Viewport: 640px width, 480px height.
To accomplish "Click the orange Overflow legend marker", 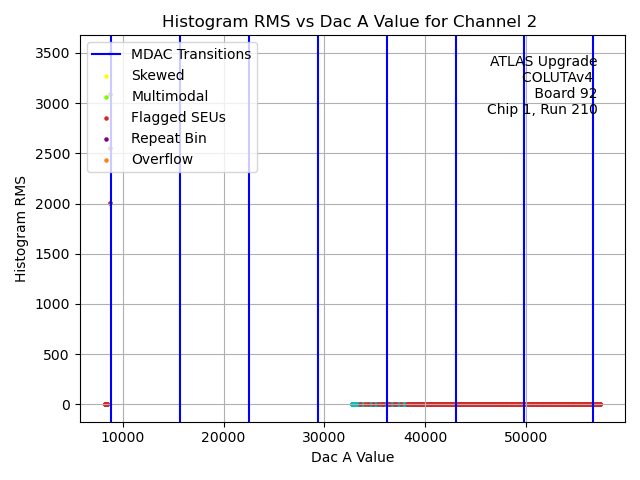I will click(107, 160).
